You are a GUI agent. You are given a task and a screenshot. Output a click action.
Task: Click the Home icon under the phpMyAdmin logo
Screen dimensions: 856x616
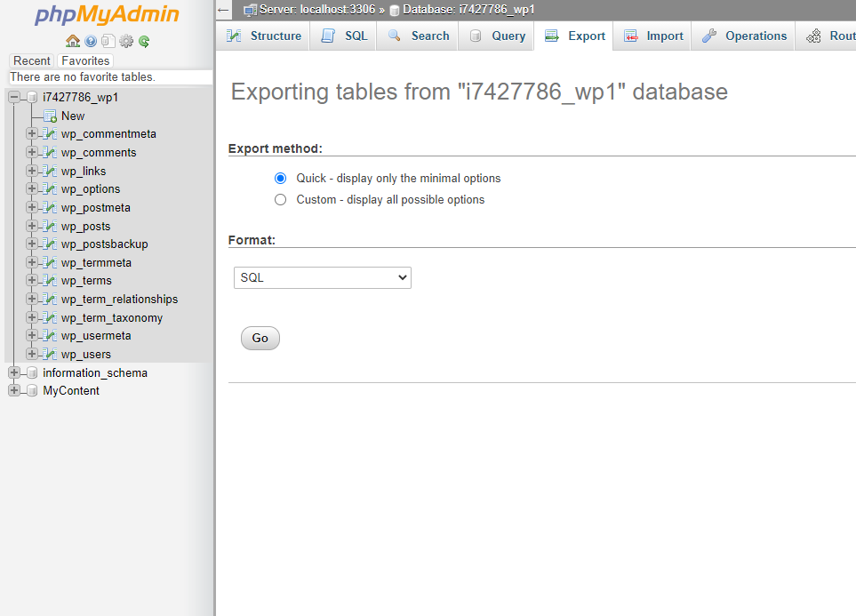73,41
